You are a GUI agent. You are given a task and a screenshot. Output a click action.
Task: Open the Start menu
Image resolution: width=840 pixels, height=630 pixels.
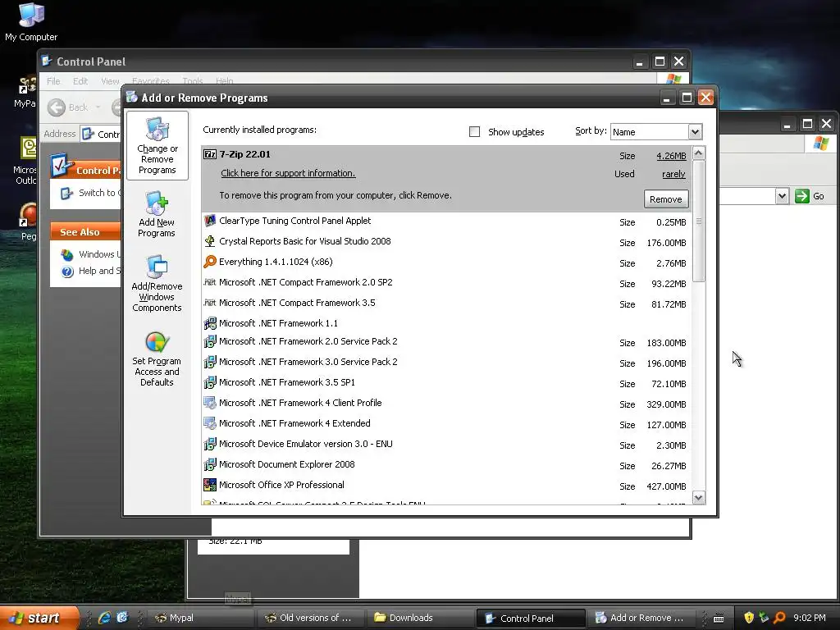[39, 618]
